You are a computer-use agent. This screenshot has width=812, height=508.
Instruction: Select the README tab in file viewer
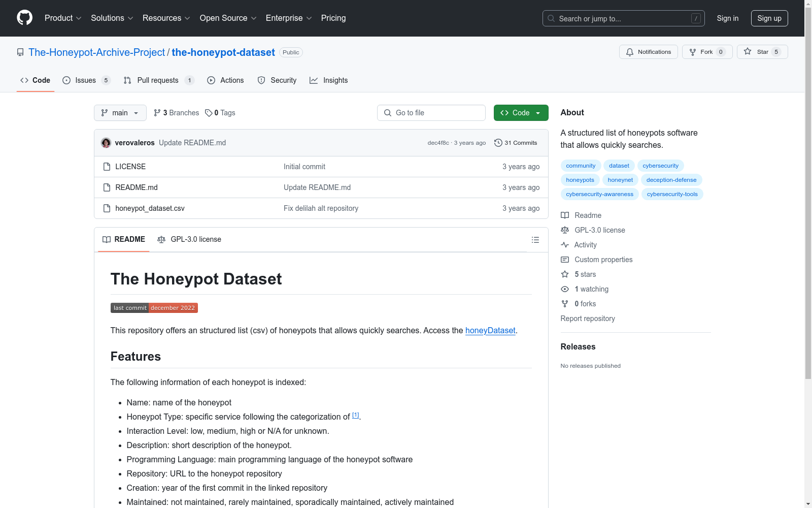coord(124,239)
